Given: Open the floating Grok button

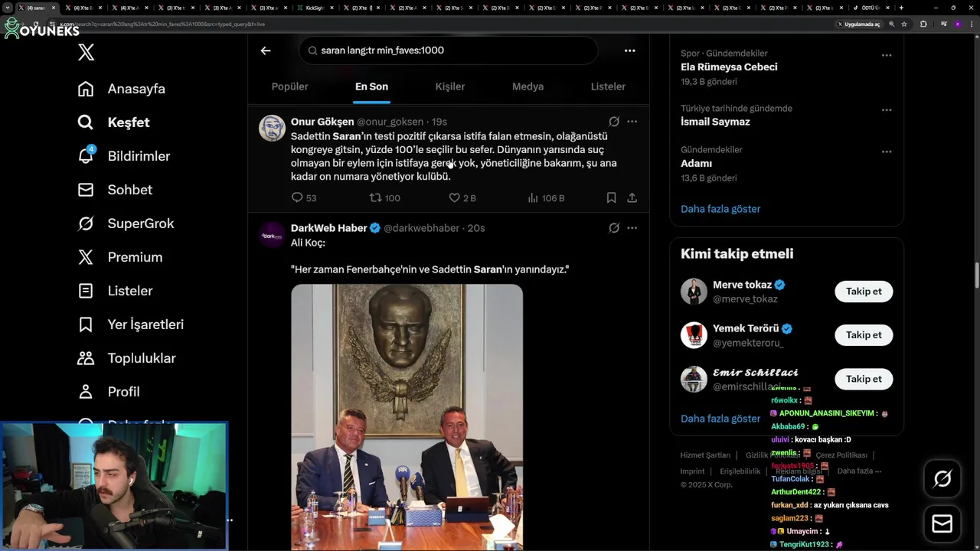Looking at the screenshot, I should coord(942,479).
